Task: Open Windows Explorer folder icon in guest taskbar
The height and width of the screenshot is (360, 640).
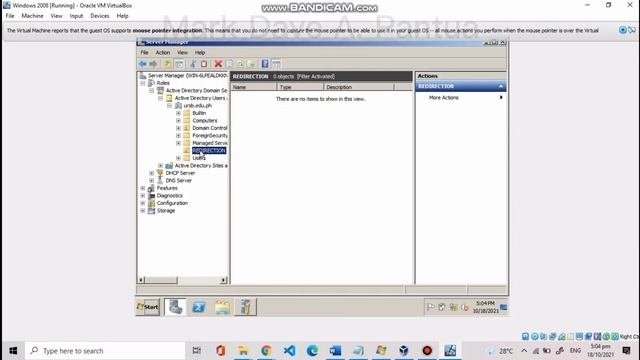Action: 222,307
